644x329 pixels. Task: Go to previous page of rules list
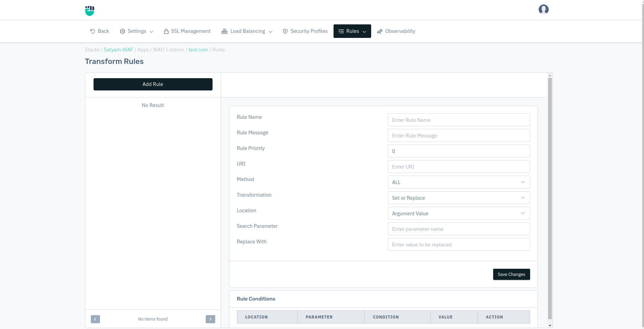point(95,319)
